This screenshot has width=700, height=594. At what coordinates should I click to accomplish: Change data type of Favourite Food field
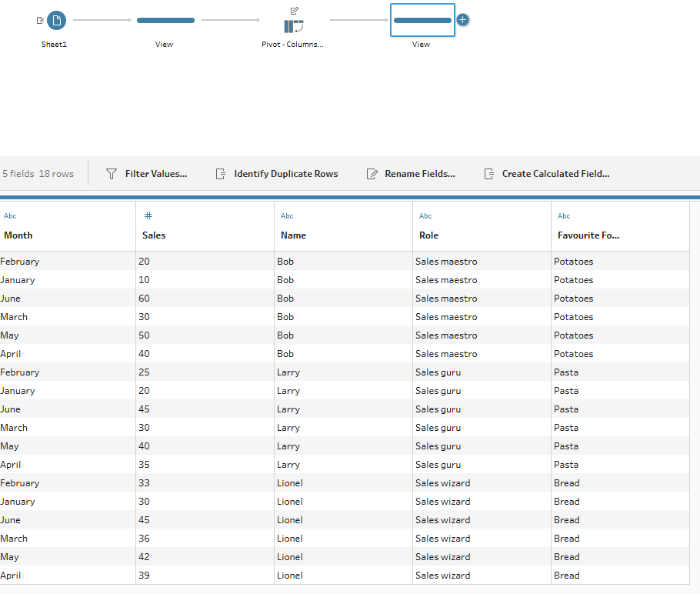pos(564,216)
